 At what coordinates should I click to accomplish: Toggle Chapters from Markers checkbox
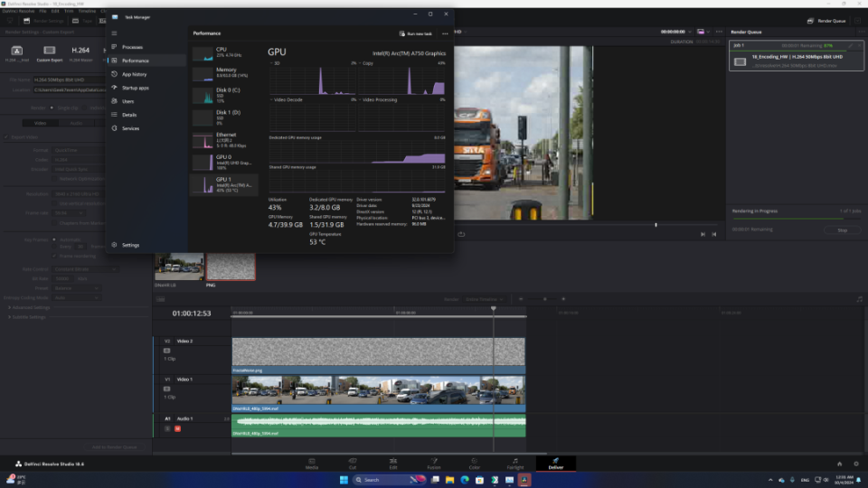55,223
